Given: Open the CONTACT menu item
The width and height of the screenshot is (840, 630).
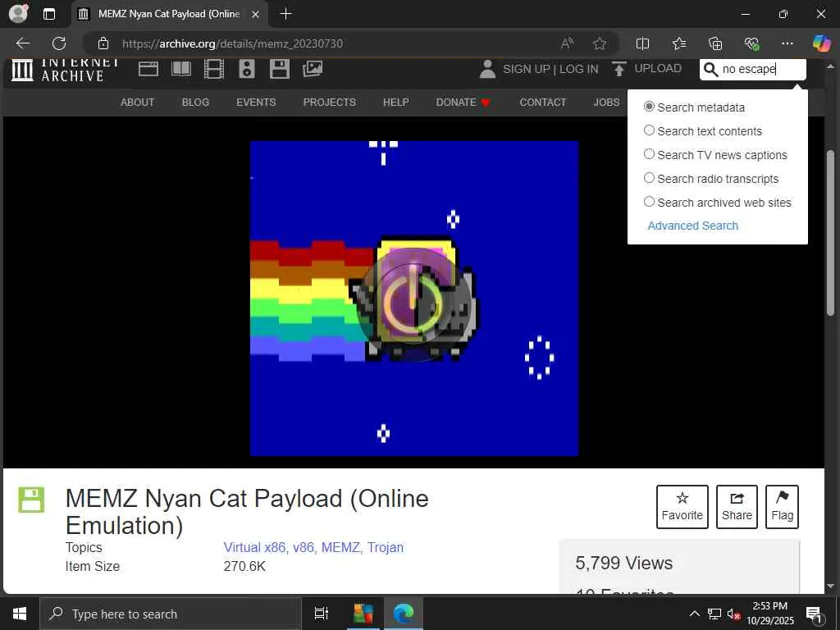Looking at the screenshot, I should [x=543, y=103].
